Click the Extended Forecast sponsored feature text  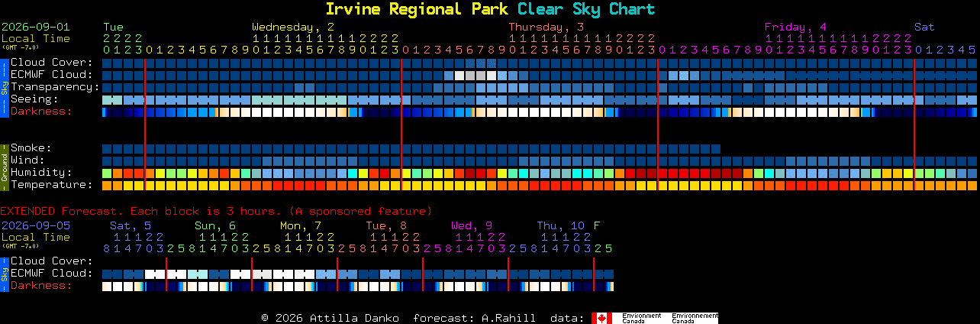pyautogui.click(x=216, y=211)
